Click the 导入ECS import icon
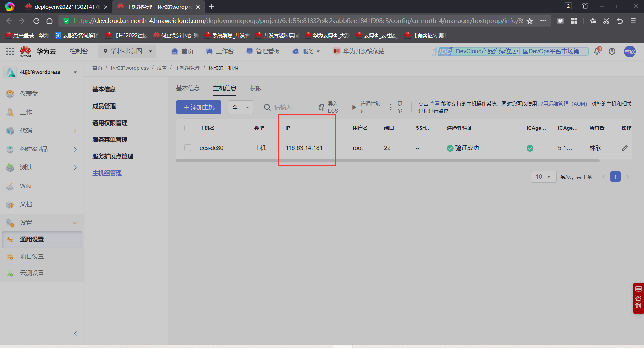Image resolution: width=644 pixels, height=348 pixels. point(321,107)
